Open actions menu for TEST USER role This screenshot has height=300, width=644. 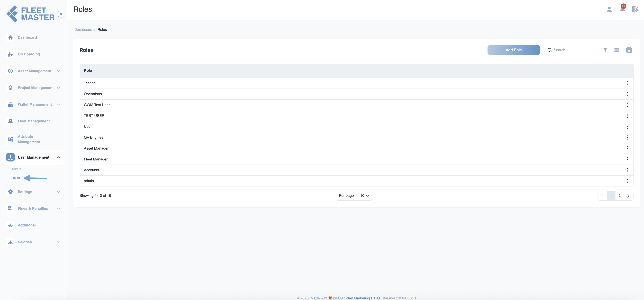click(627, 116)
